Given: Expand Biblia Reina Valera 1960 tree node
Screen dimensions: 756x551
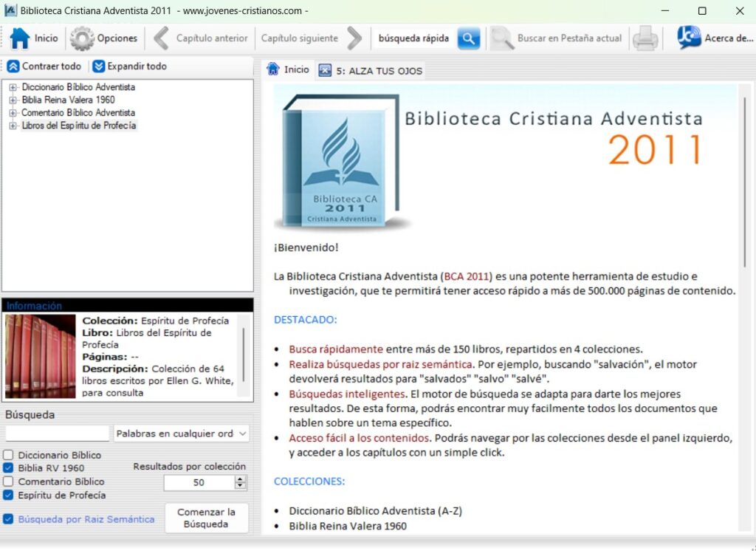Looking at the screenshot, I should pos(13,100).
